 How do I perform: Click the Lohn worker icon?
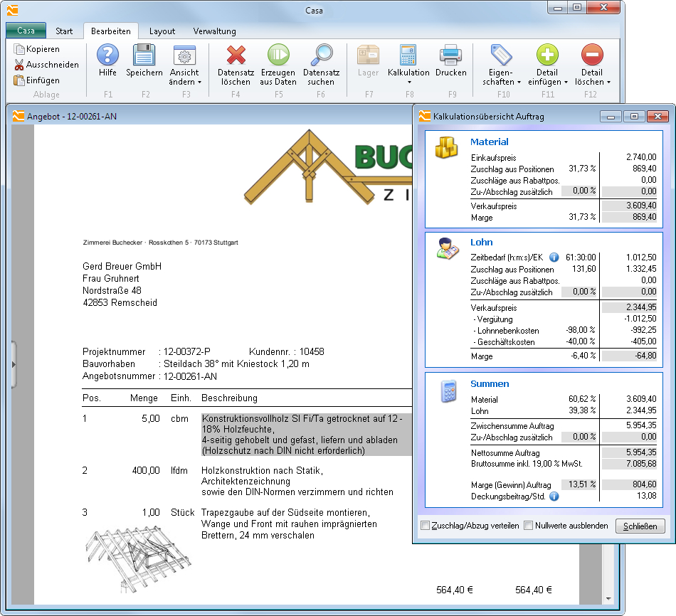pos(448,249)
